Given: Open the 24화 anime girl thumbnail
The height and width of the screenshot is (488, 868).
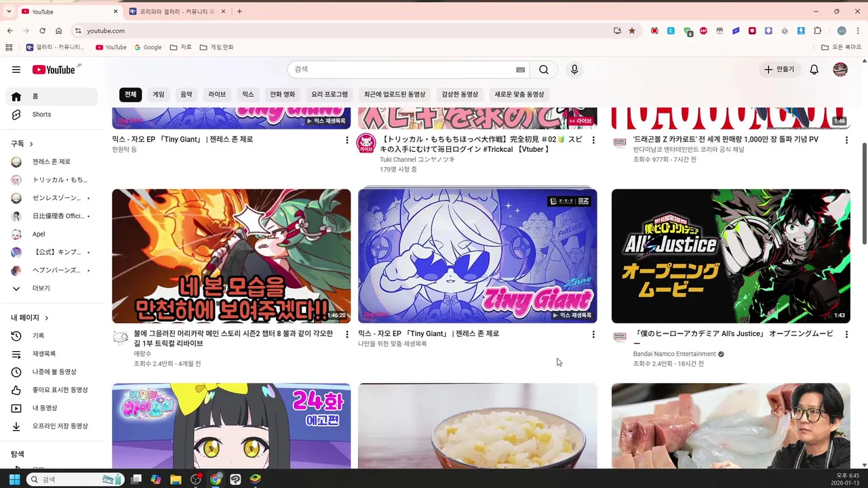Looking at the screenshot, I should (x=231, y=426).
